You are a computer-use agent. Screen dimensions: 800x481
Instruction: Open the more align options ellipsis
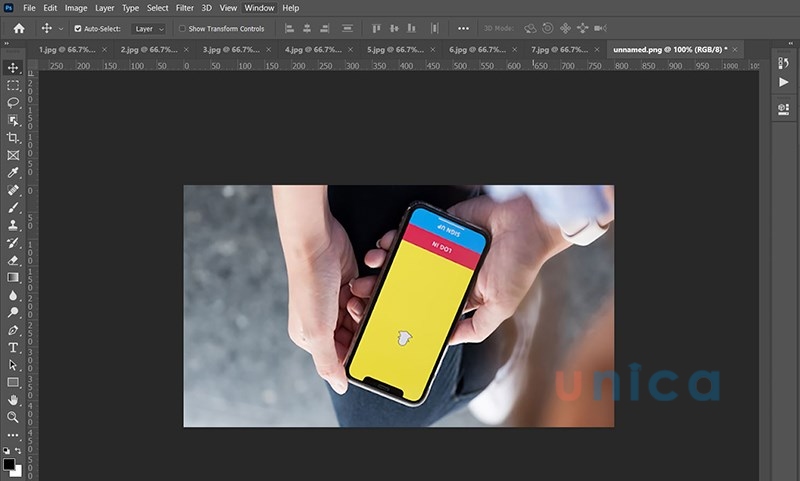(463, 28)
